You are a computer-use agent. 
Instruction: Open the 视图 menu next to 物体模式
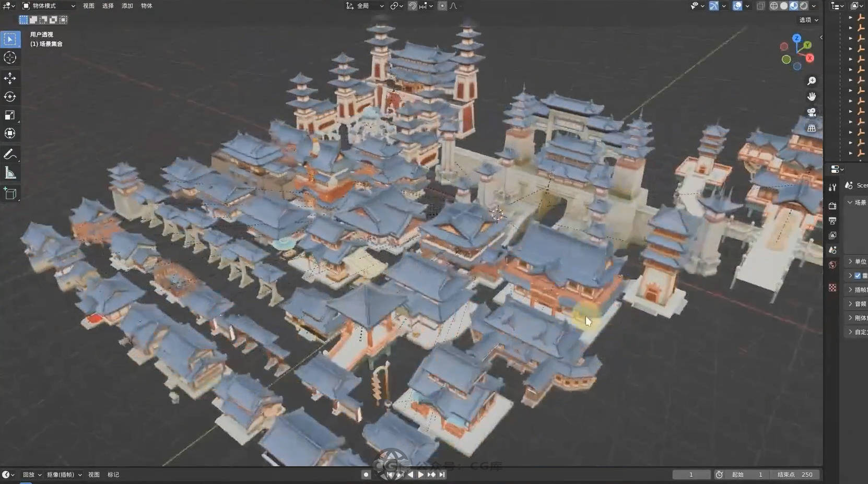89,6
